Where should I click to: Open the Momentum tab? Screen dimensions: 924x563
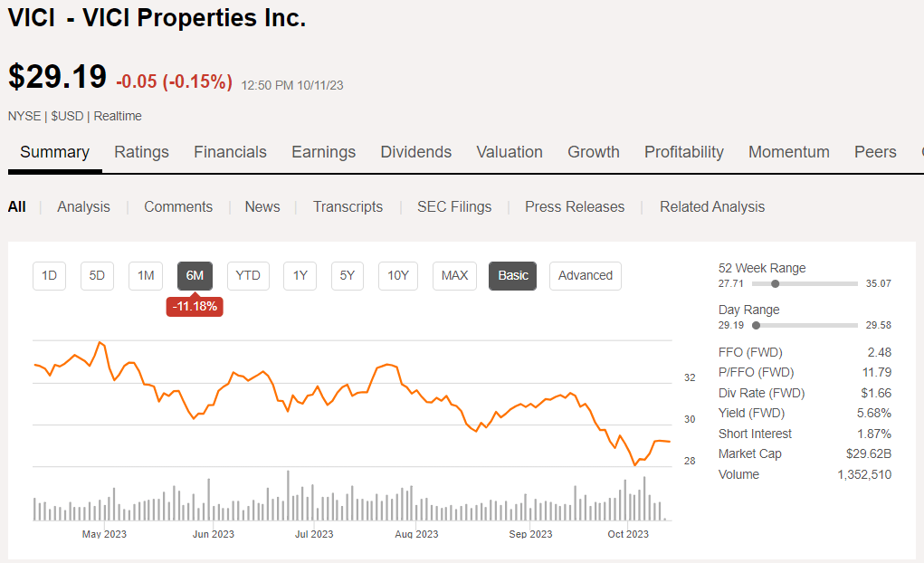click(788, 152)
